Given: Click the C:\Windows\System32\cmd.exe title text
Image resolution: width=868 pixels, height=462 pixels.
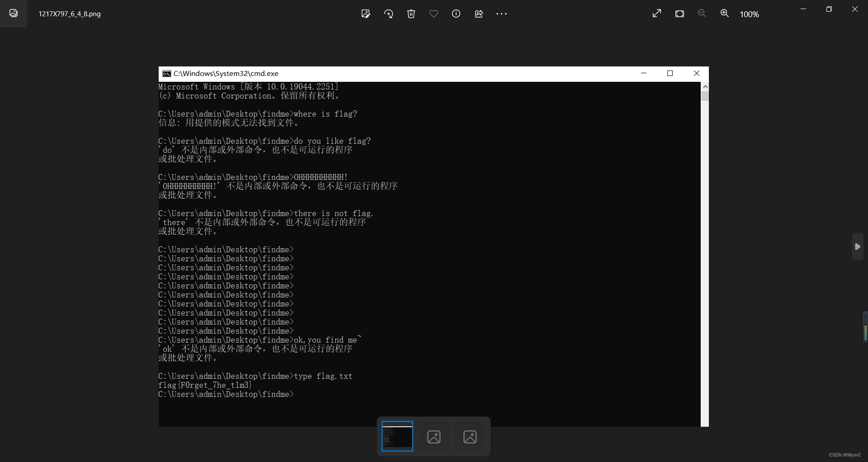Looking at the screenshot, I should coord(226,74).
